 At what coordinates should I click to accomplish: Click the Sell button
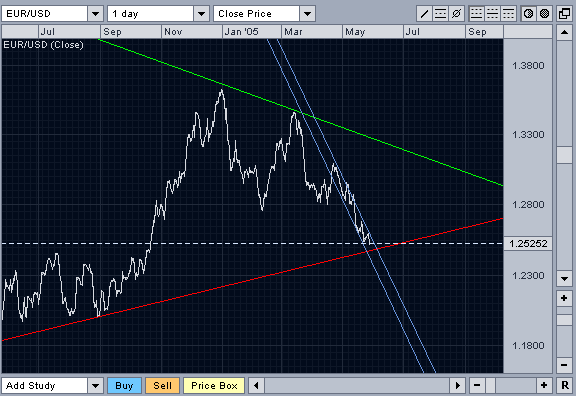click(x=162, y=386)
